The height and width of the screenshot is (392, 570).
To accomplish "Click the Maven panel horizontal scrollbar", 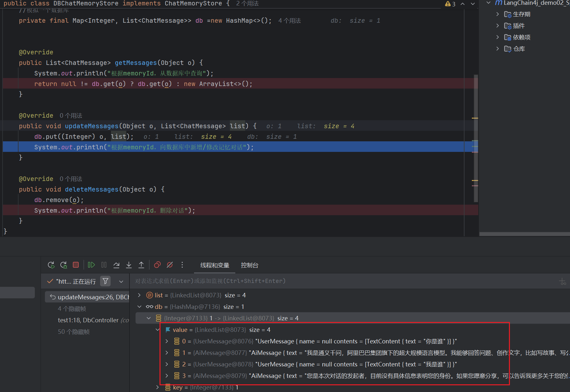I will pyautogui.click(x=525, y=234).
